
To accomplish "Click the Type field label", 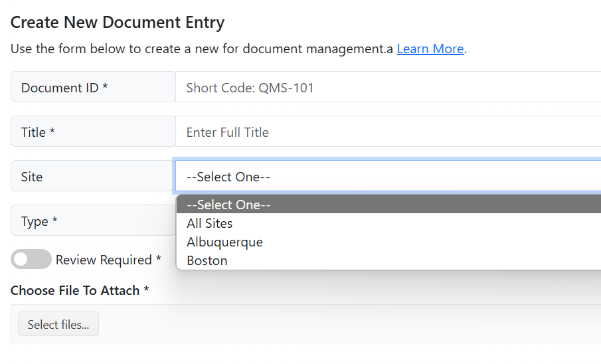I will (39, 221).
